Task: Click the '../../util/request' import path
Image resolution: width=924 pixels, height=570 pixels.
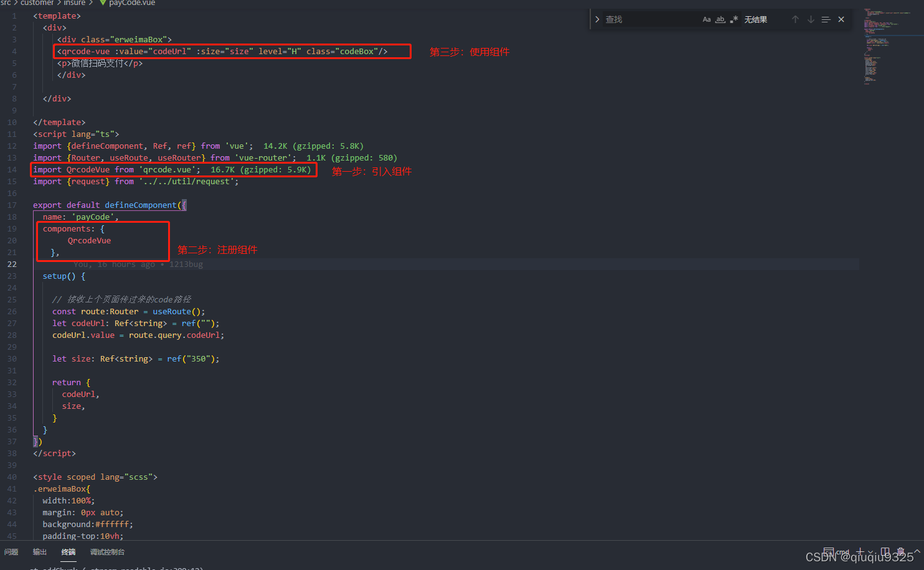Action: click(186, 181)
